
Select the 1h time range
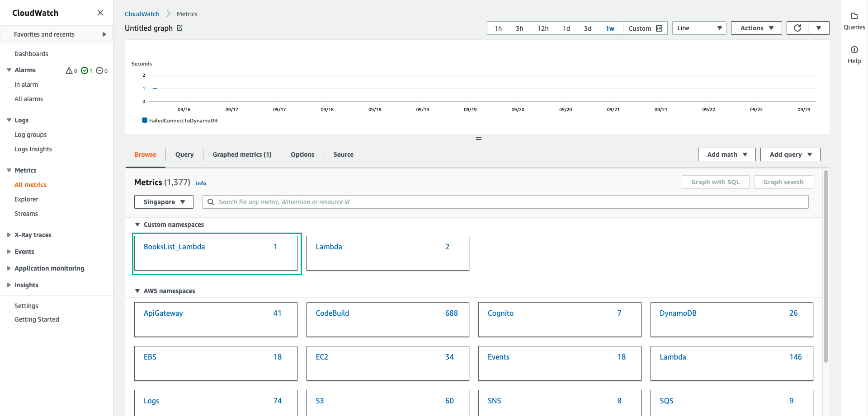coord(498,28)
